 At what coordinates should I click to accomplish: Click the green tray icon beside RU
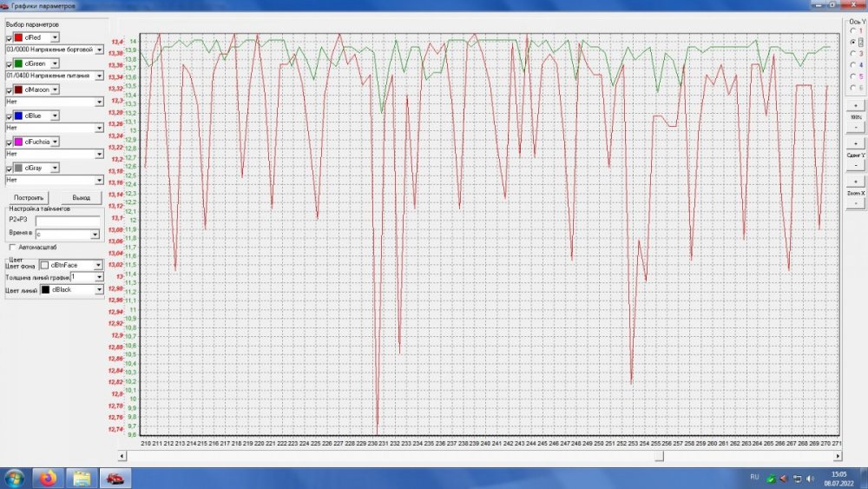(771, 479)
